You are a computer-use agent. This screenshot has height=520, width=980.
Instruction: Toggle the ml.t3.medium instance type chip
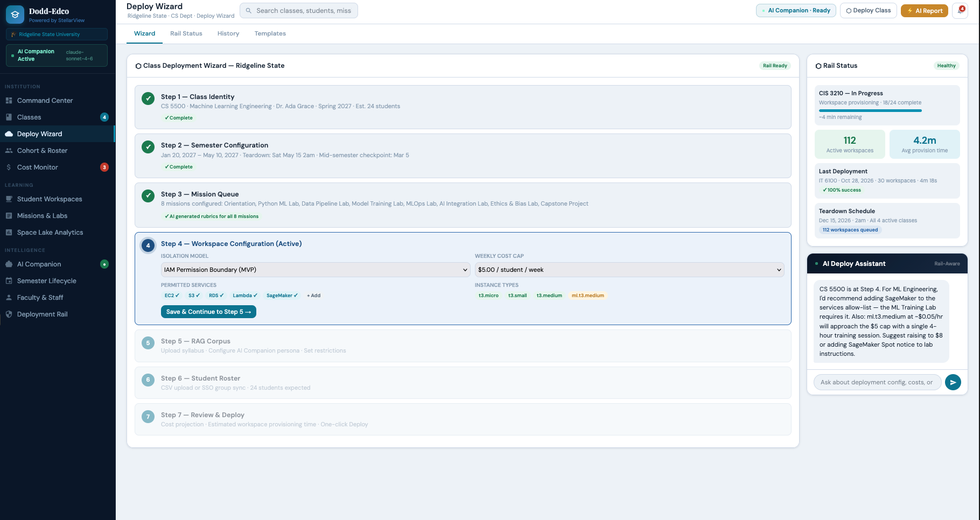[x=587, y=296]
